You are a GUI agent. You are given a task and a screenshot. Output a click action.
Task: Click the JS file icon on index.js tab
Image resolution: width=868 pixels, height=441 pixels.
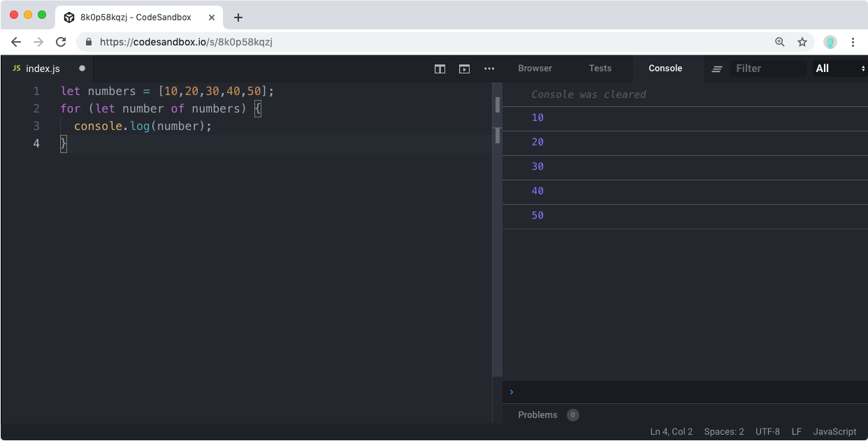point(16,68)
